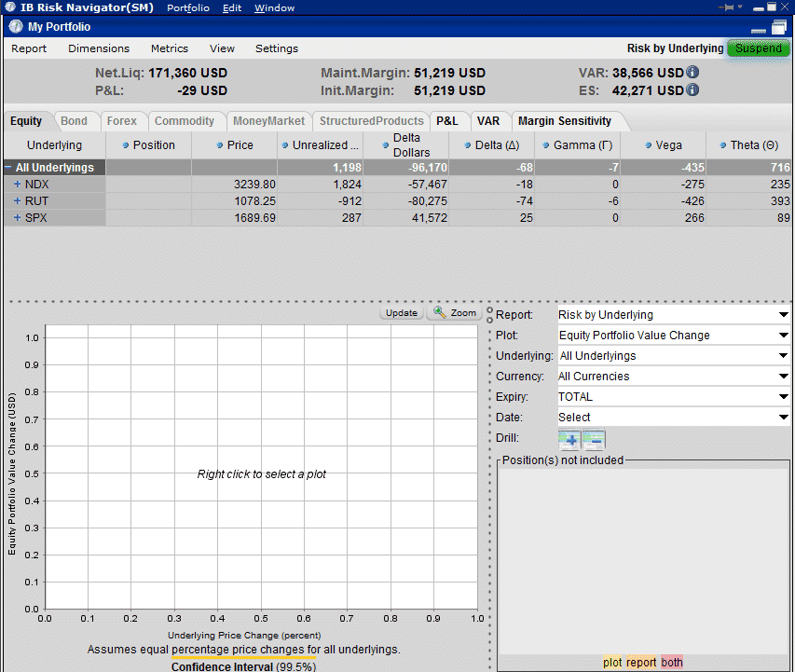The width and height of the screenshot is (795, 672).
Task: Collapse the All Underlyings row
Action: point(8,167)
